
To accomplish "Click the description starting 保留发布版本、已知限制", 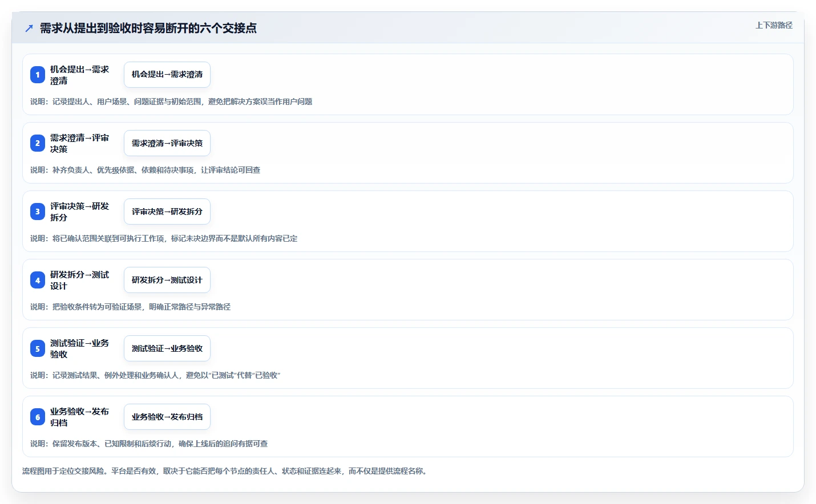I will [x=149, y=444].
